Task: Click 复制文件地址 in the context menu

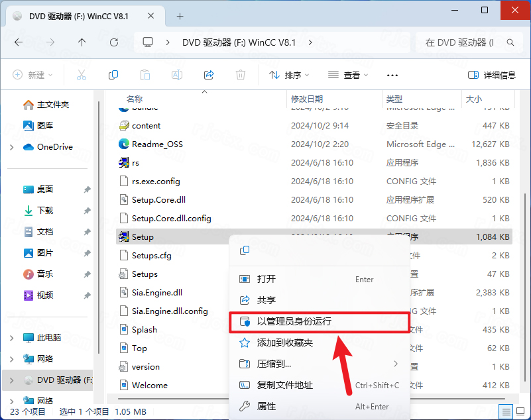Action: [284, 385]
